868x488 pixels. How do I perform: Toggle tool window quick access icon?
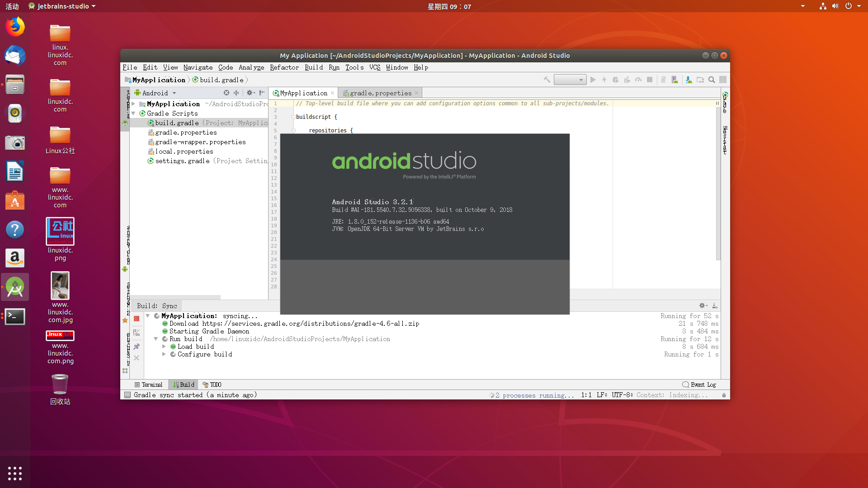pos(127,395)
